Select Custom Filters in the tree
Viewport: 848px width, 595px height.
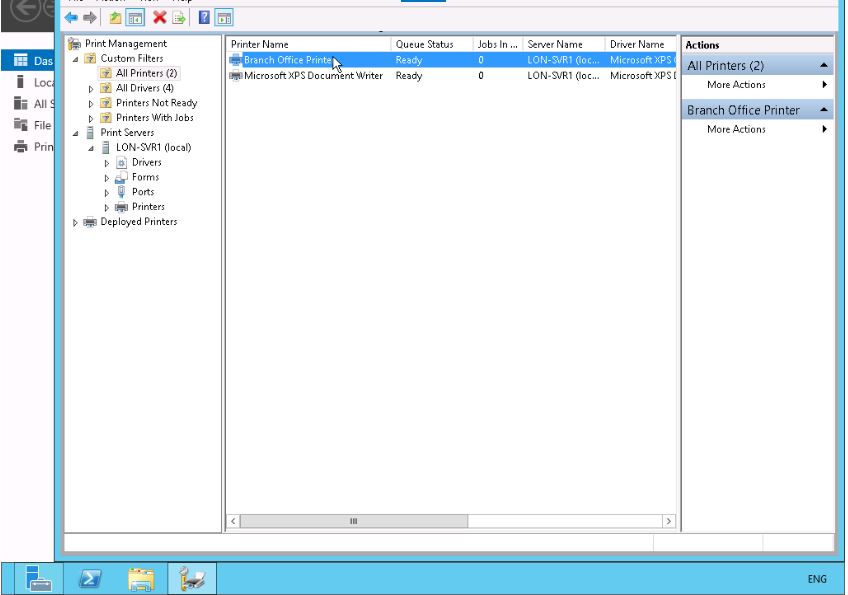point(131,58)
